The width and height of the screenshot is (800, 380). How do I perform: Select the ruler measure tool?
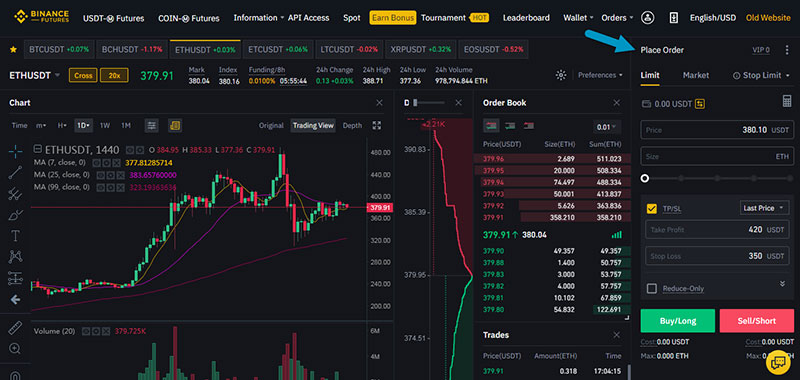click(x=15, y=328)
